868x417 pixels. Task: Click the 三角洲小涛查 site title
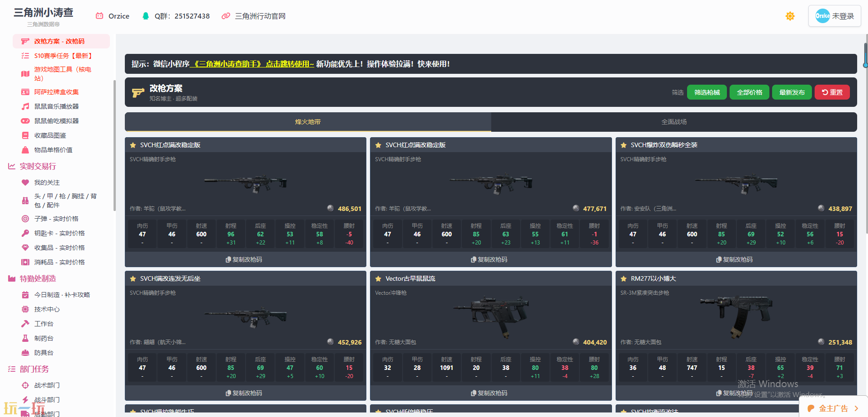(x=43, y=12)
